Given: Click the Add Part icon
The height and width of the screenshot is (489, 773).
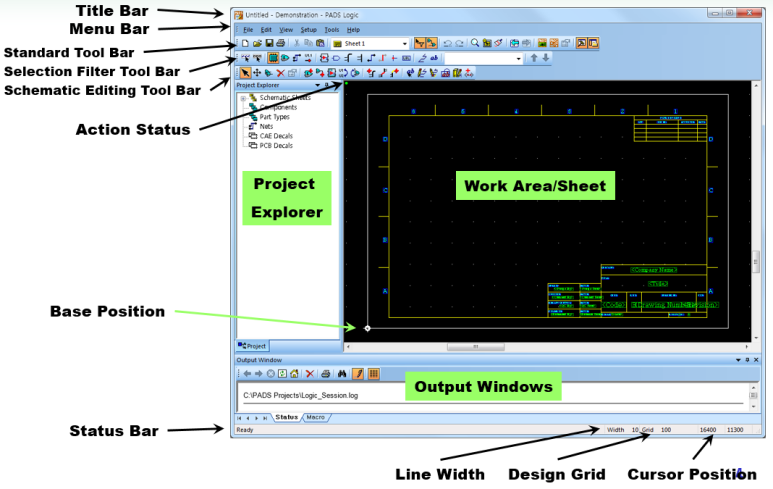Looking at the screenshot, I should click(x=308, y=73).
